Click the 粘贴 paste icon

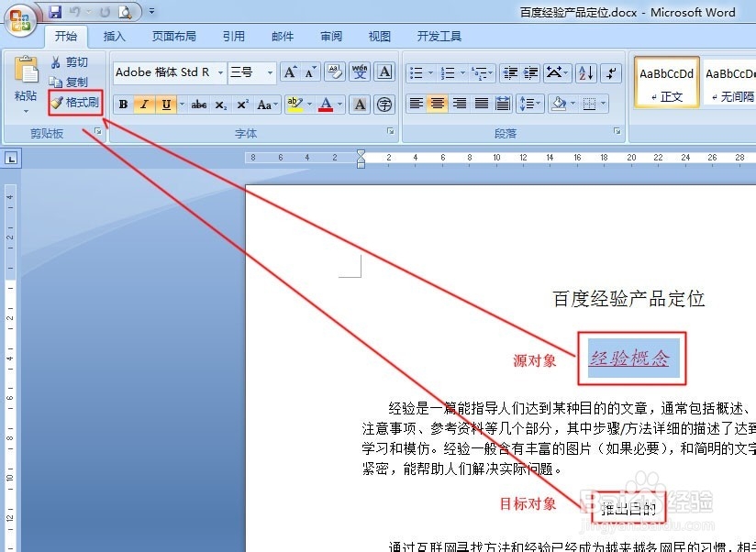[26, 71]
